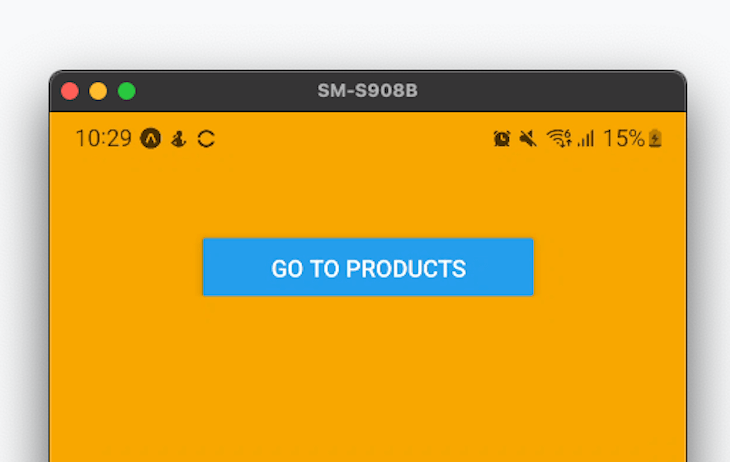Tap the muted sound status icon
The image size is (730, 462).
point(528,139)
